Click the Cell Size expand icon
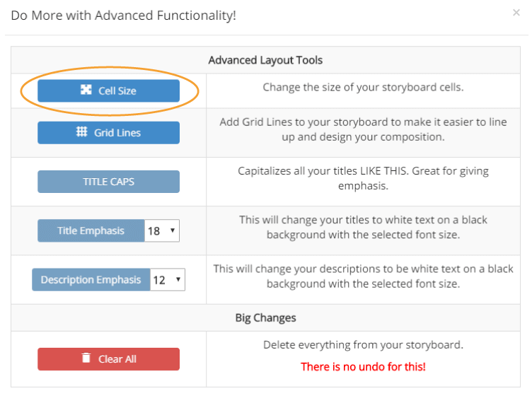The image size is (532, 405). pos(86,90)
